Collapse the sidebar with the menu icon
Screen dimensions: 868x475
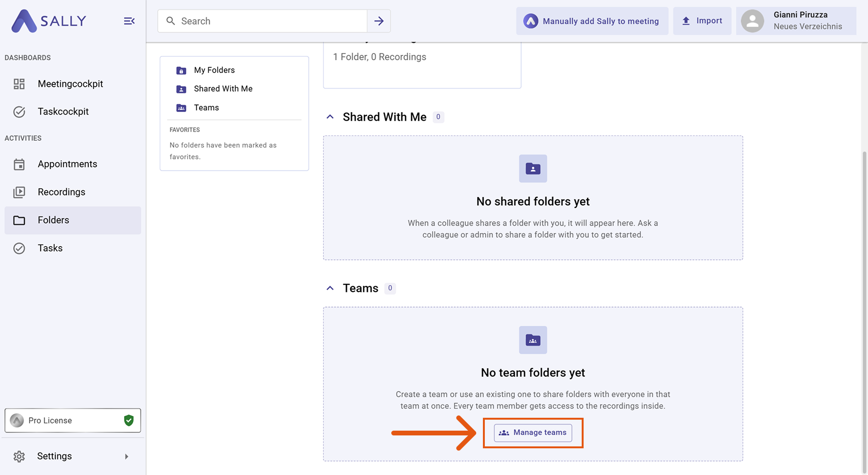(129, 21)
